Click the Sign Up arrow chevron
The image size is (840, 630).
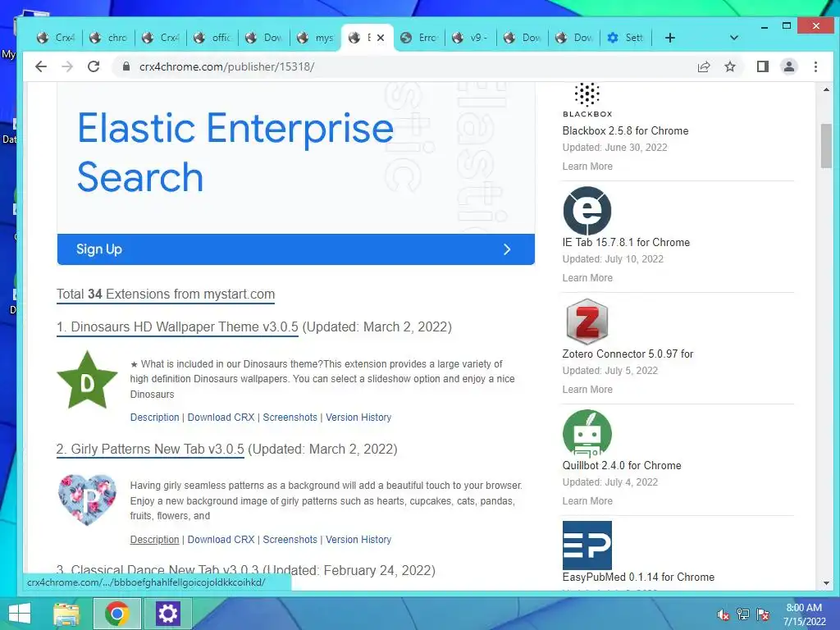coord(507,249)
